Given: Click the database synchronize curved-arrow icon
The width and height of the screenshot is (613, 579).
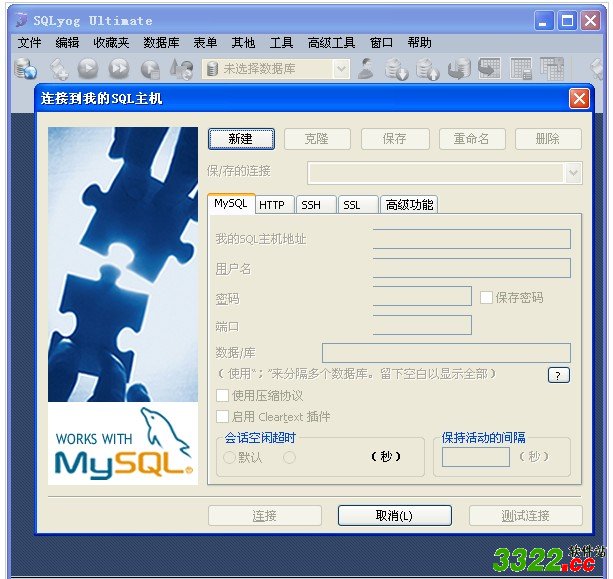Looking at the screenshot, I should (x=459, y=69).
